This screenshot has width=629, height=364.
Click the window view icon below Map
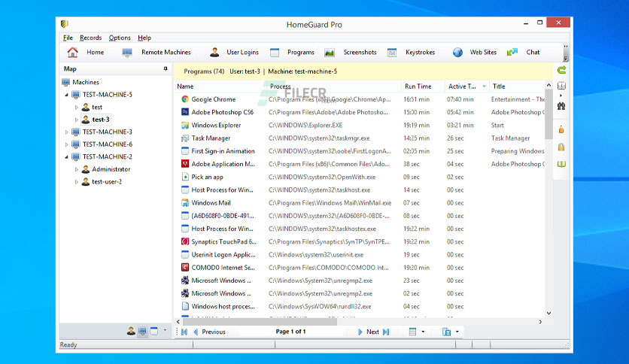point(153,331)
